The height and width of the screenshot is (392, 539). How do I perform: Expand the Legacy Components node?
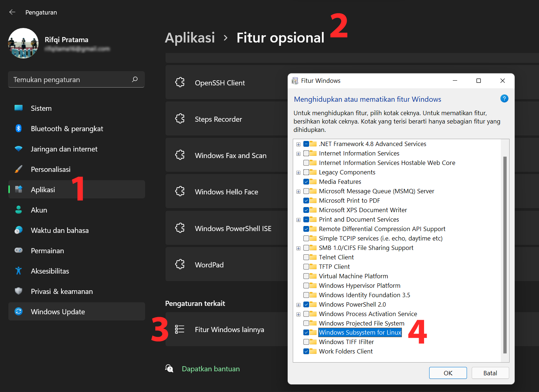coord(299,173)
